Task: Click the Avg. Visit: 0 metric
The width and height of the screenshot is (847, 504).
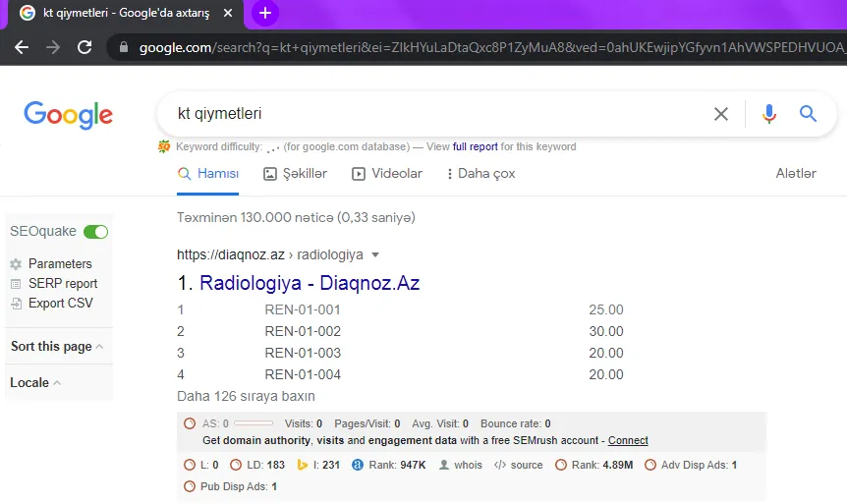Action: [440, 423]
